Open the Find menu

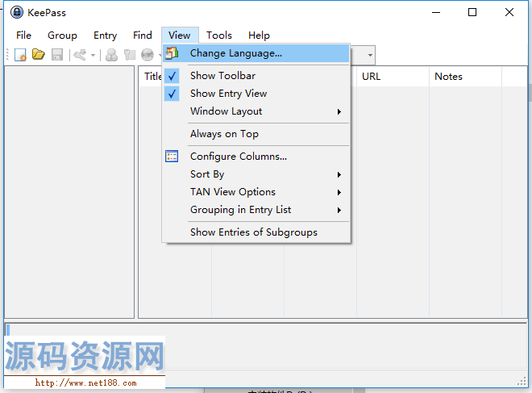tap(143, 36)
